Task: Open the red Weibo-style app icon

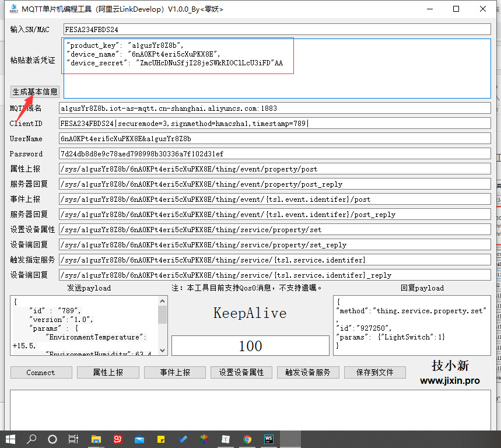Action: point(118,439)
